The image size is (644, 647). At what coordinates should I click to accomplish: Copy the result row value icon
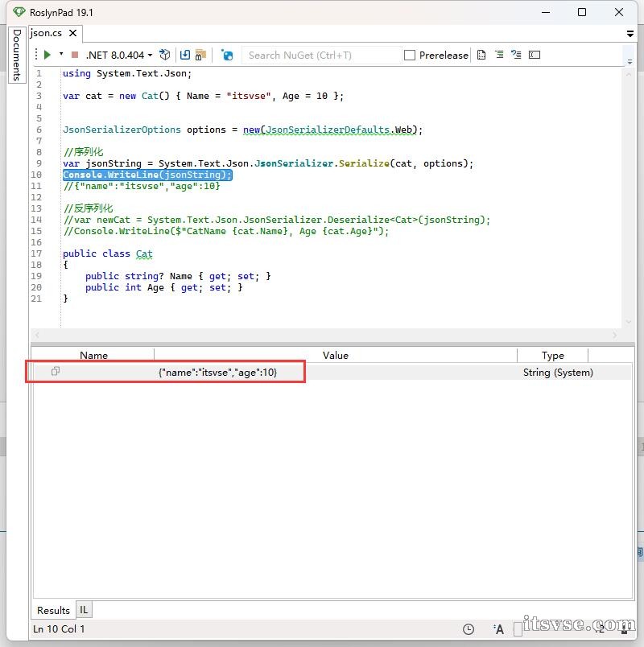(56, 371)
